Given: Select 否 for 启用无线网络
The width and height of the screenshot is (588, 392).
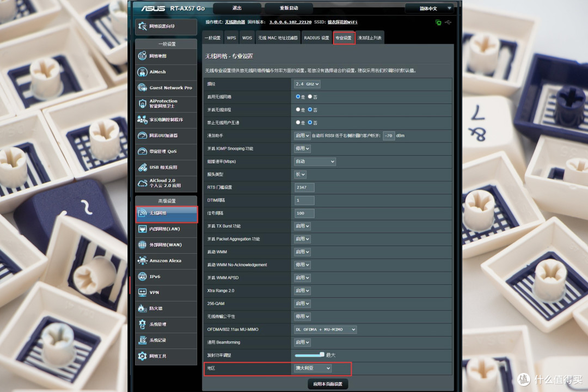Looking at the screenshot, I should [310, 97].
